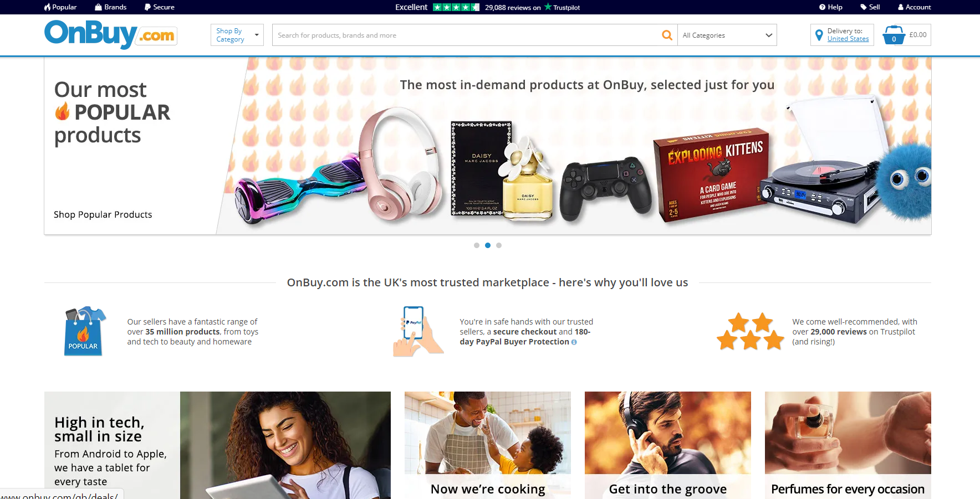Click the delivery location pin icon
Image resolution: width=980 pixels, height=499 pixels.
coord(819,35)
